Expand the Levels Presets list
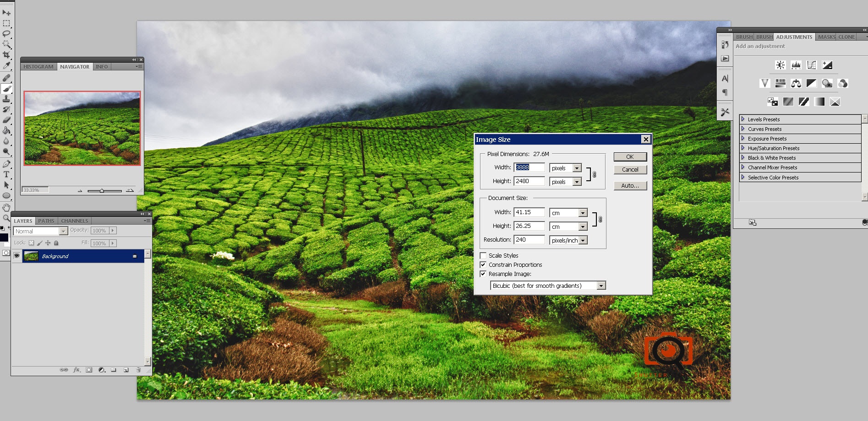 pyautogui.click(x=743, y=119)
